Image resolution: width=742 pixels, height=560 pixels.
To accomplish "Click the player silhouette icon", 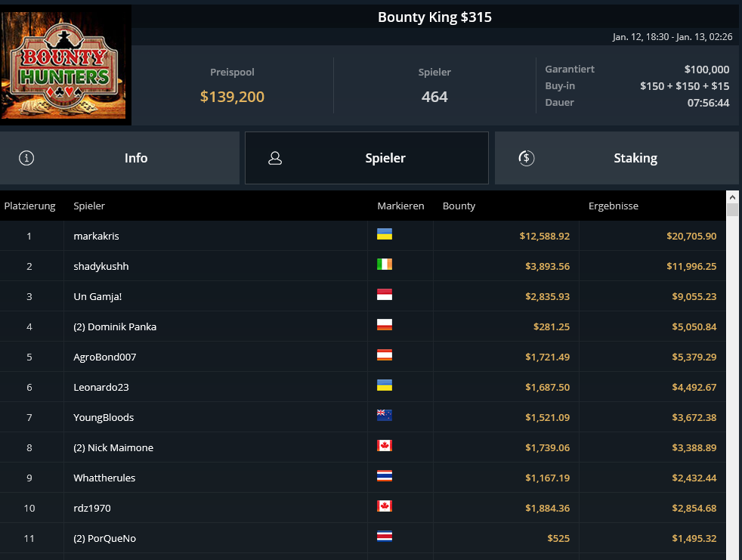I will coord(275,158).
